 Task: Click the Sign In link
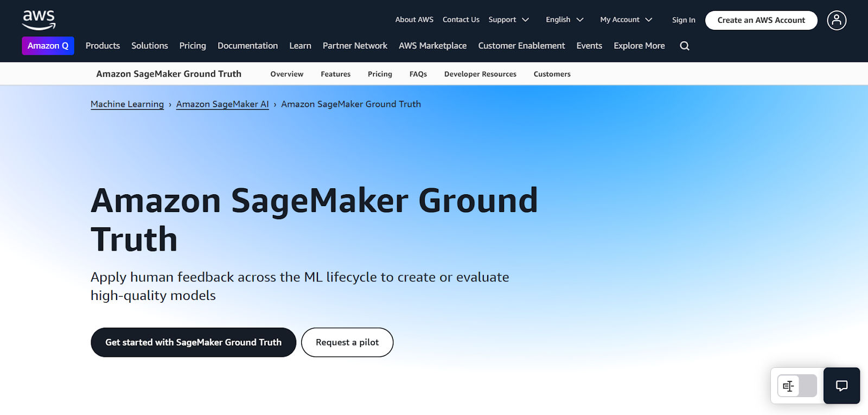tap(684, 20)
